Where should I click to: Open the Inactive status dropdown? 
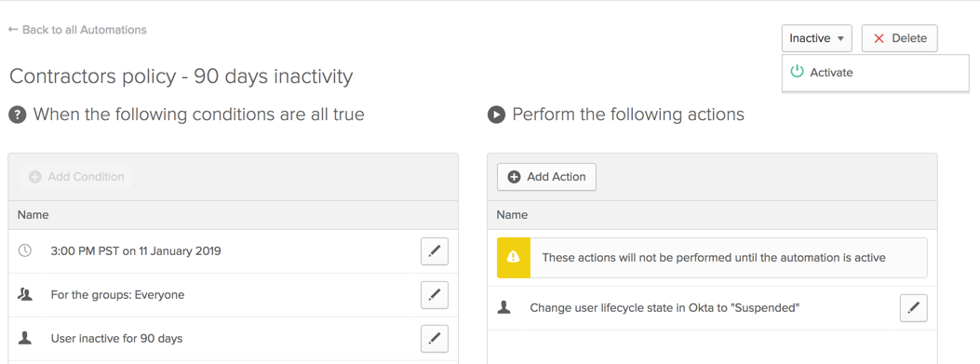[x=816, y=38]
